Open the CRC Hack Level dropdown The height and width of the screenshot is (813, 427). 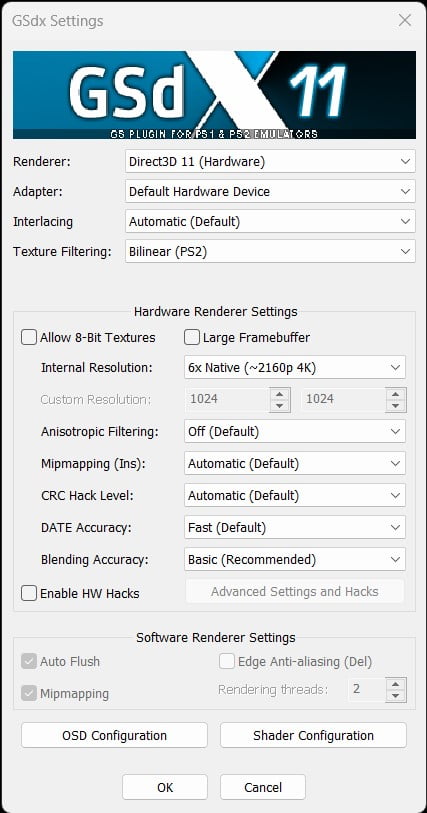pos(295,495)
